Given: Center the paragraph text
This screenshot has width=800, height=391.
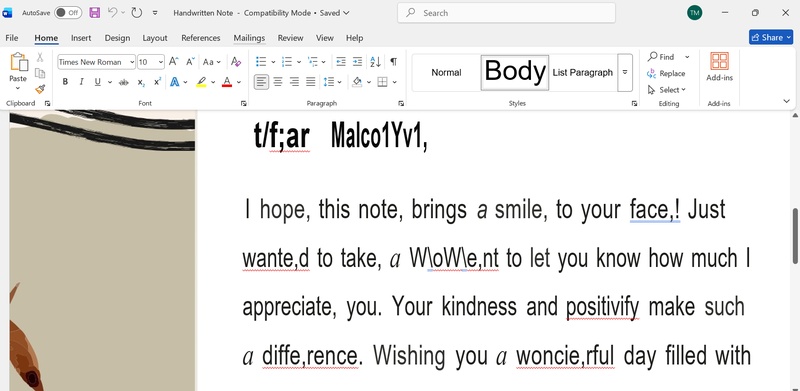Looking at the screenshot, I should tap(278, 82).
